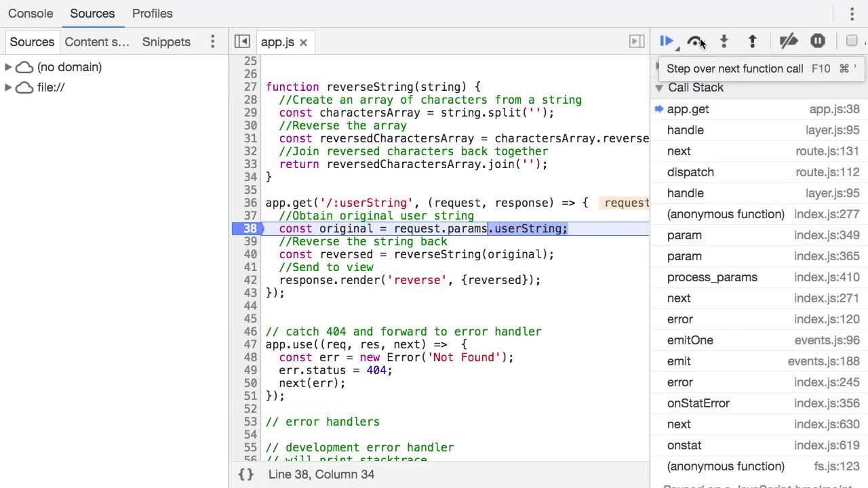Viewport: 868px width, 488px height.
Task: Step out of current function
Action: tap(753, 41)
